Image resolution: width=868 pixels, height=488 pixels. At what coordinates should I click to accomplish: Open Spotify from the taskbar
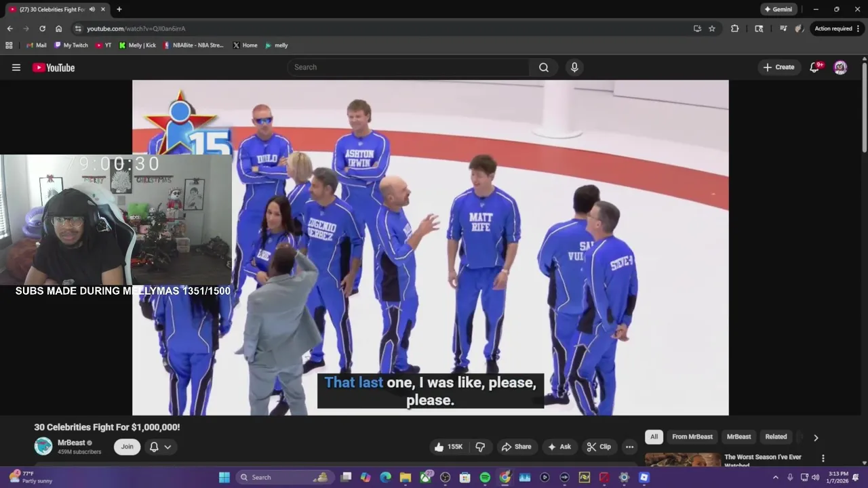pyautogui.click(x=485, y=477)
